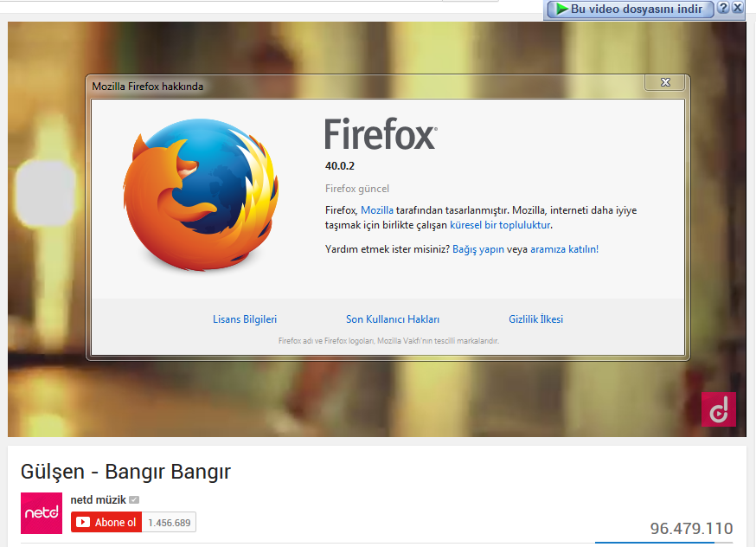Open the 'aramıza katılın!' link
Screen dimensions: 756x547
click(564, 249)
